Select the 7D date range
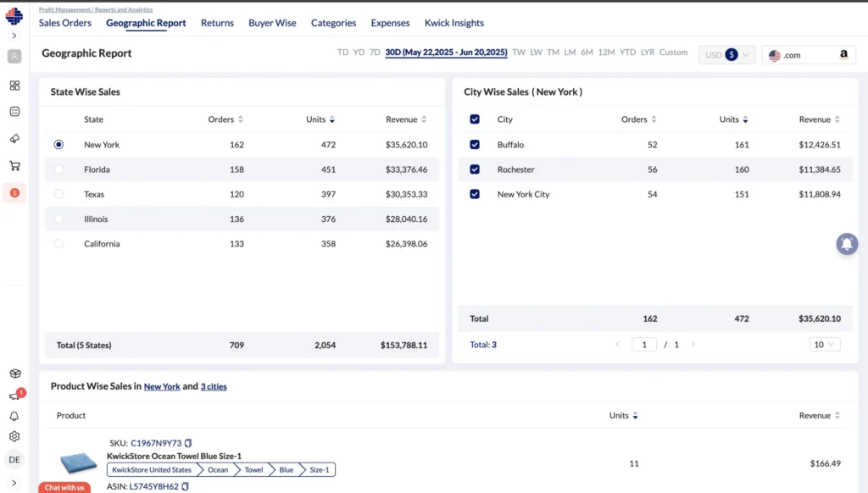The height and width of the screenshot is (493, 868). click(x=375, y=53)
